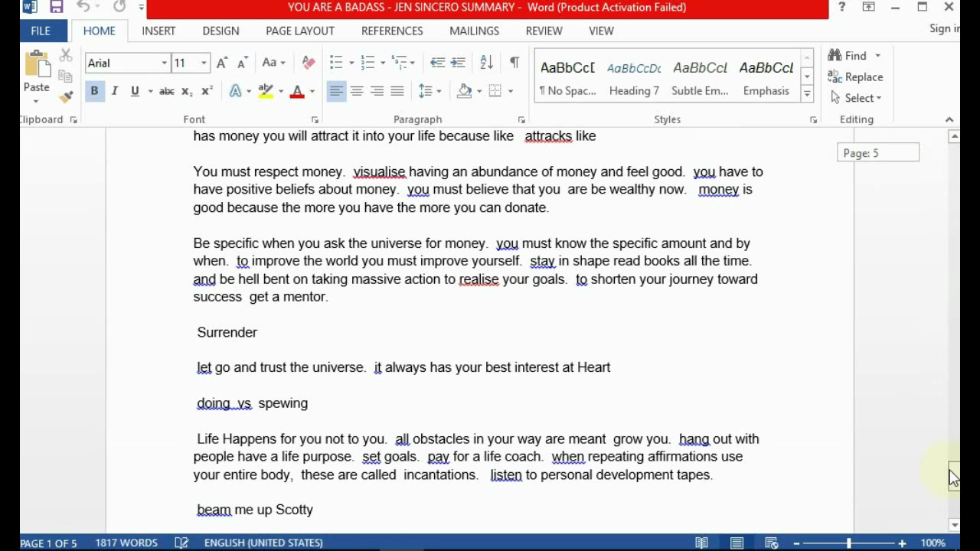Switch to the MAILINGS tab

pos(475,31)
